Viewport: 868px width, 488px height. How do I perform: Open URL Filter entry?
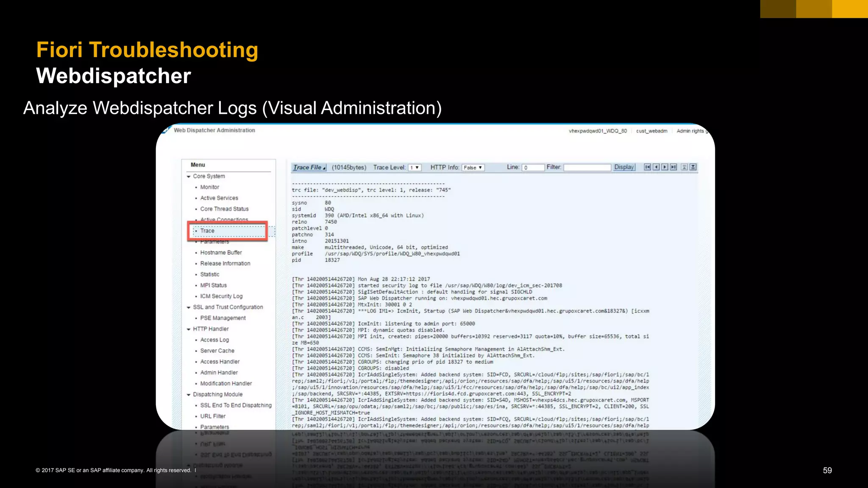213,416
